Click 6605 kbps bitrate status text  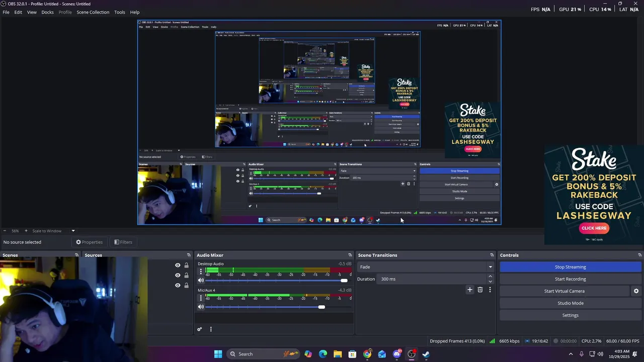[x=509, y=341]
